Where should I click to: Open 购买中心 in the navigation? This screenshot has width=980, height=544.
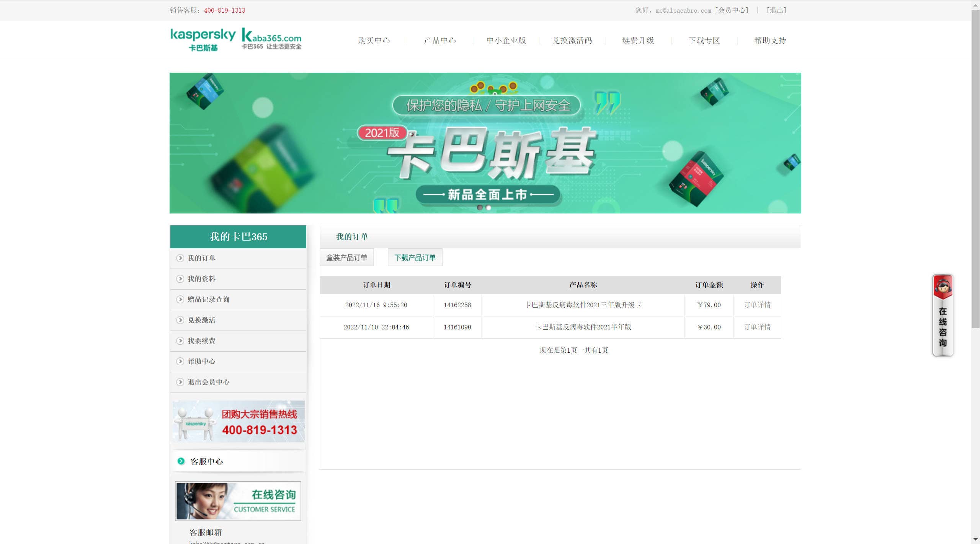coord(374,41)
